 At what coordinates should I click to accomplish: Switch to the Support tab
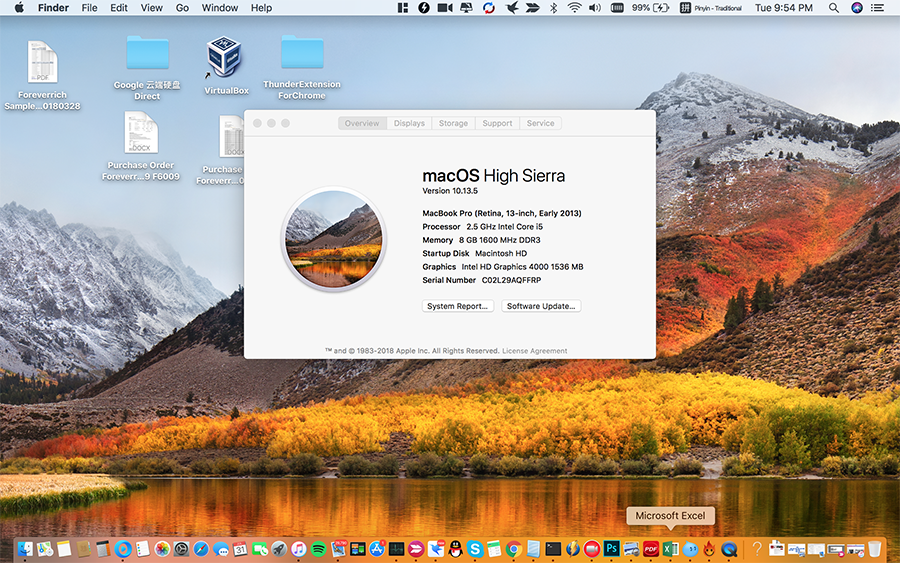pos(497,123)
